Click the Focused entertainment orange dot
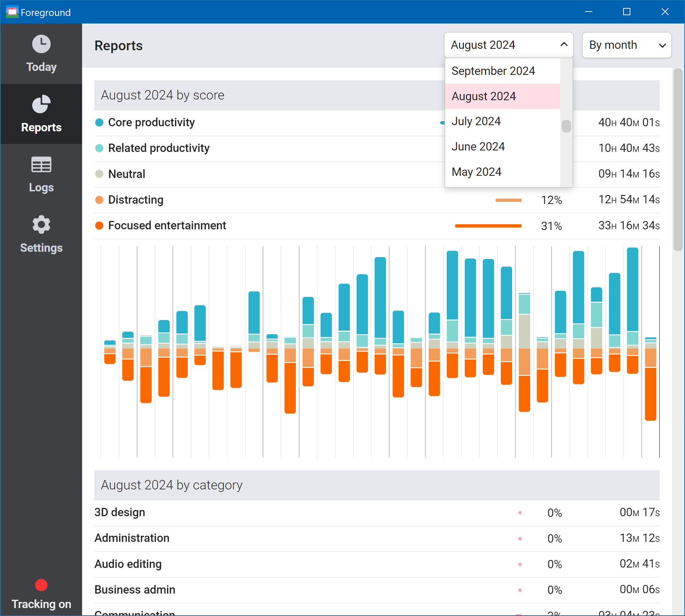The height and width of the screenshot is (616, 685). click(x=99, y=226)
